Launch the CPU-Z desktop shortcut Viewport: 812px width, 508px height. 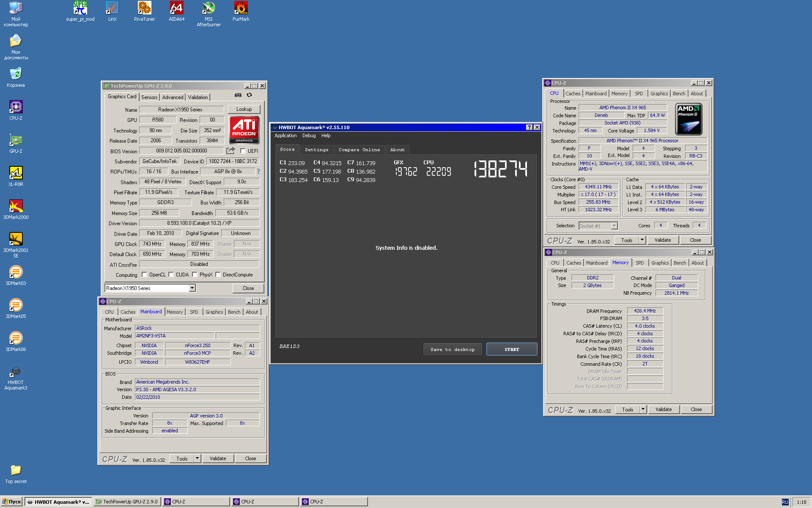(16, 110)
